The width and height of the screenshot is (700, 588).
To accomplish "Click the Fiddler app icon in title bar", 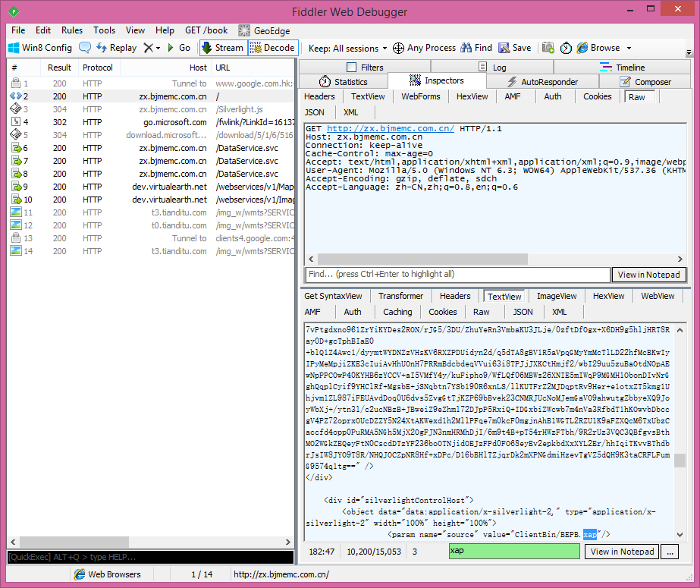I will click(14, 11).
